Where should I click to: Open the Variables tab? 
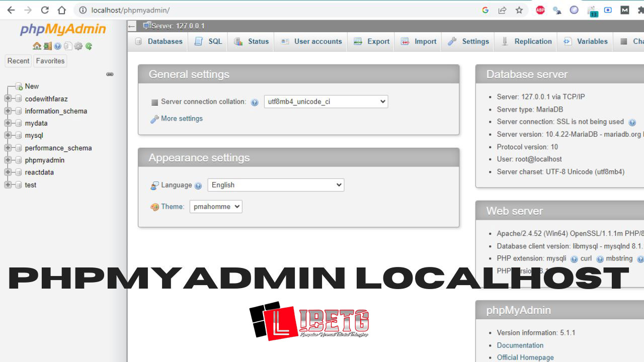click(x=586, y=42)
